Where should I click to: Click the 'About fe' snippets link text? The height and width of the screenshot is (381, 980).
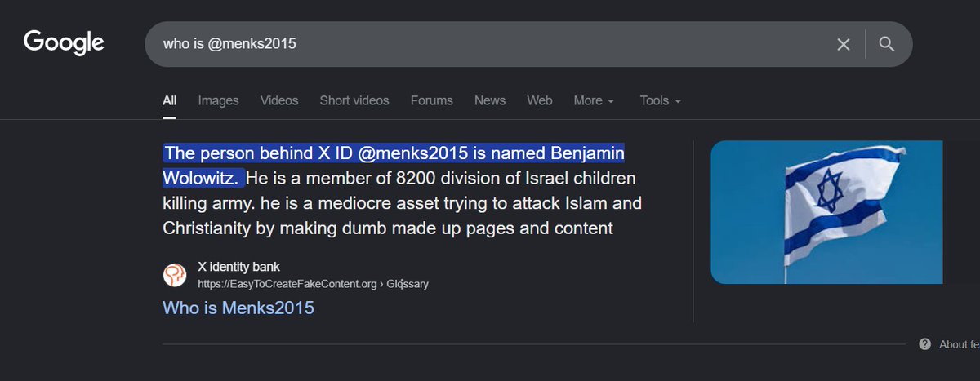960,344
